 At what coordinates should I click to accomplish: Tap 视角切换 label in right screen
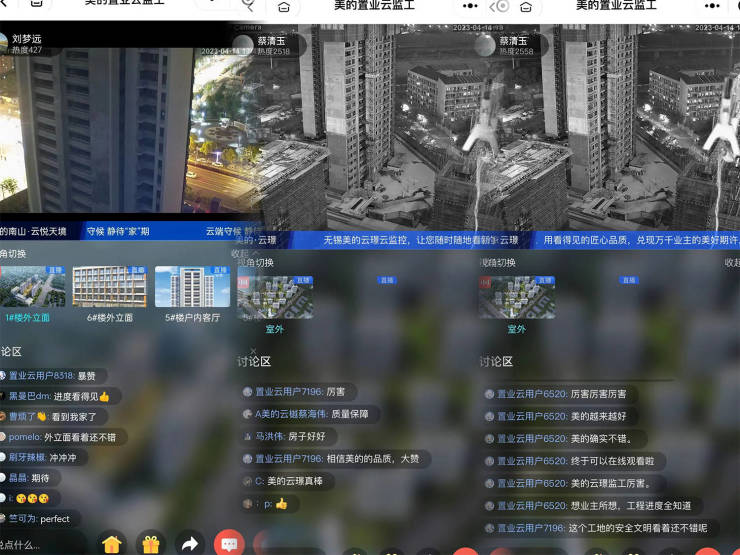[497, 262]
